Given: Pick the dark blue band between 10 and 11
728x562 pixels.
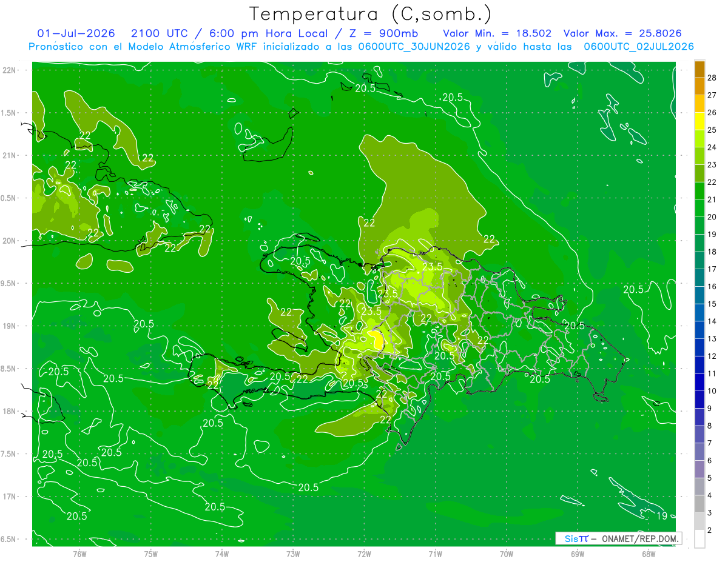Looking at the screenshot, I should (699, 383).
